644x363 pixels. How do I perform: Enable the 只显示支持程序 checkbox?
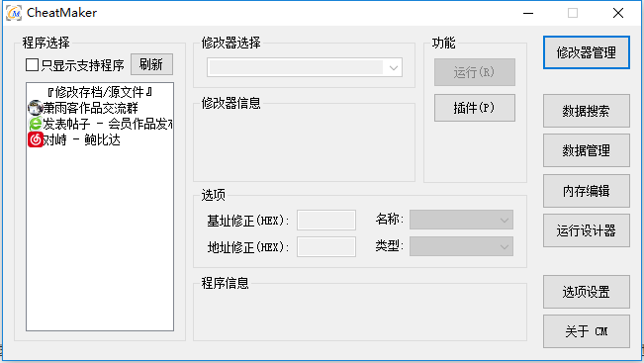tap(32, 65)
